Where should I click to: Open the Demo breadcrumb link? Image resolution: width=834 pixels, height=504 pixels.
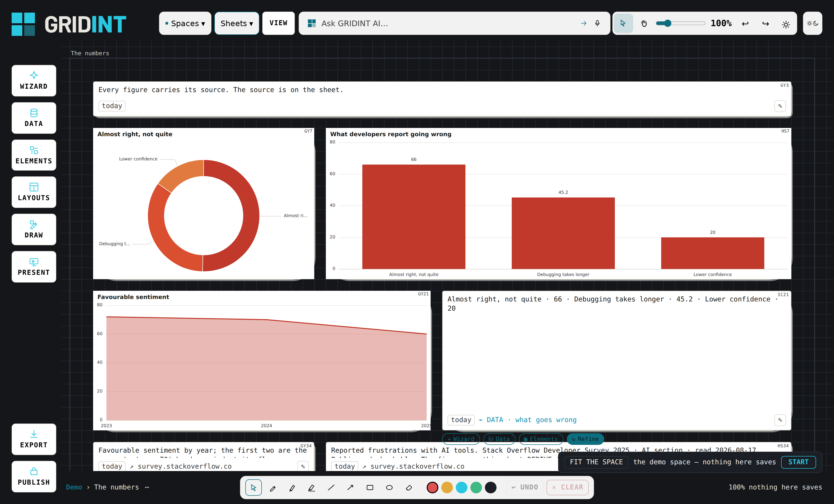pyautogui.click(x=74, y=487)
